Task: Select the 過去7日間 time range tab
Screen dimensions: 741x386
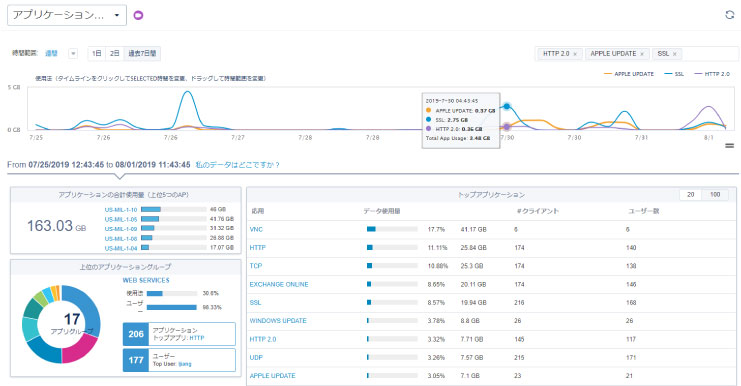Action: (x=142, y=53)
